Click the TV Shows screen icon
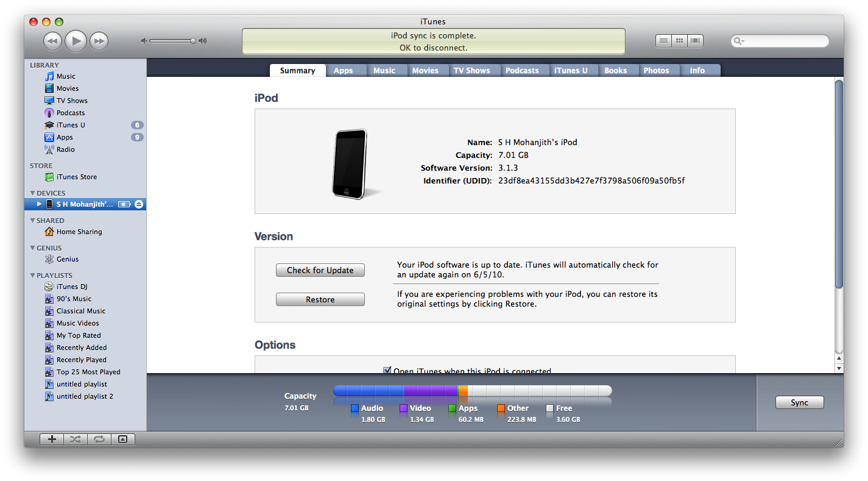868x481 pixels. [x=49, y=101]
